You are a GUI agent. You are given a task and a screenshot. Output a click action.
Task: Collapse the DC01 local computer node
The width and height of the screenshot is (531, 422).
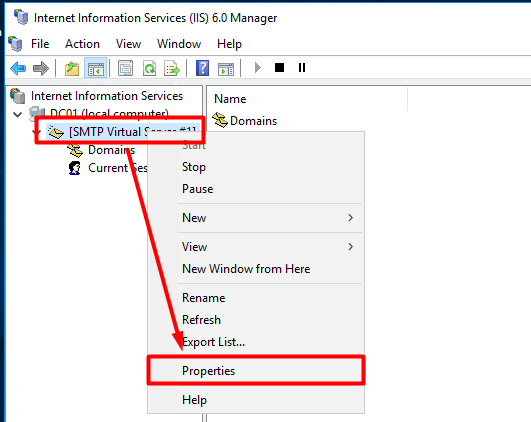(17, 114)
